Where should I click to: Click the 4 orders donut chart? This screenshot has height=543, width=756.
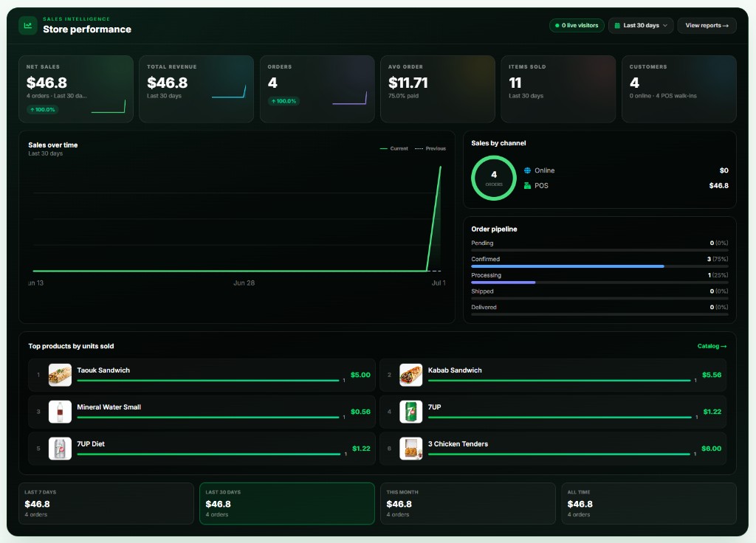[x=494, y=178]
